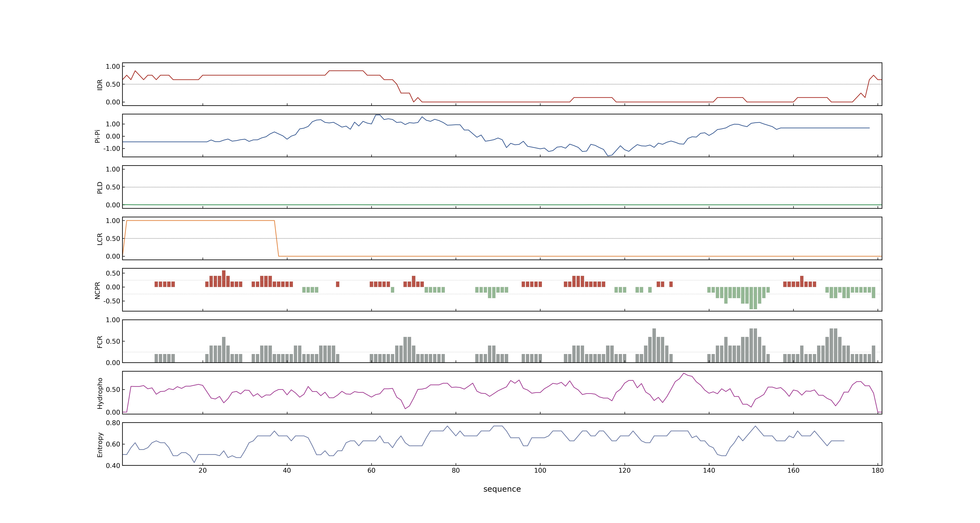
Task: Click x-axis tick label 180
Action: [878, 470]
